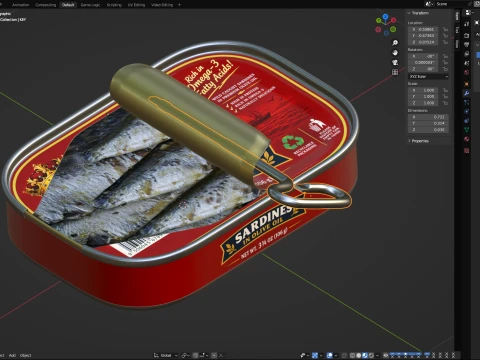Click the Dimensions X value field
This screenshot has width=480, height=360.
tap(428, 117)
